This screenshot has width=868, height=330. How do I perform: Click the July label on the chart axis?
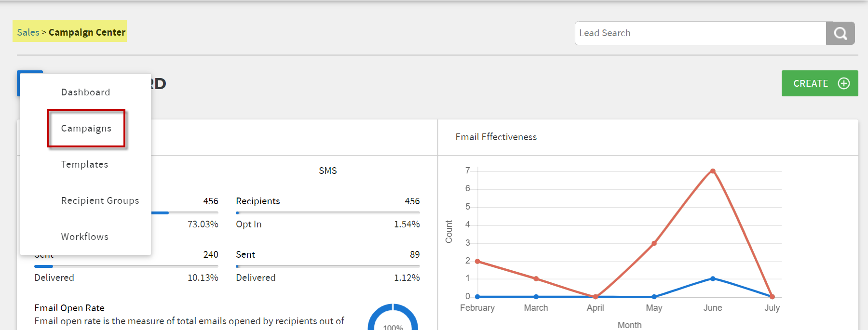(x=772, y=308)
